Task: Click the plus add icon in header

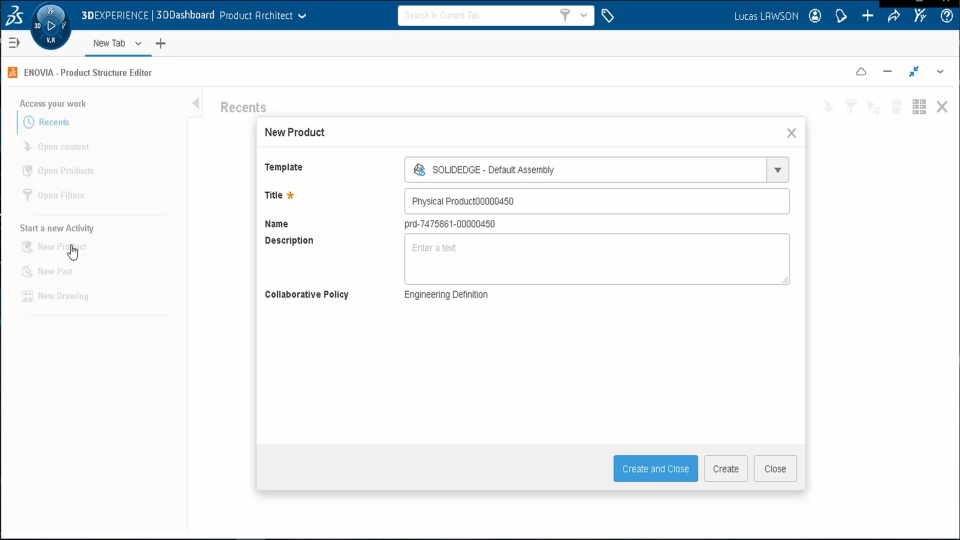Action: 867,16
